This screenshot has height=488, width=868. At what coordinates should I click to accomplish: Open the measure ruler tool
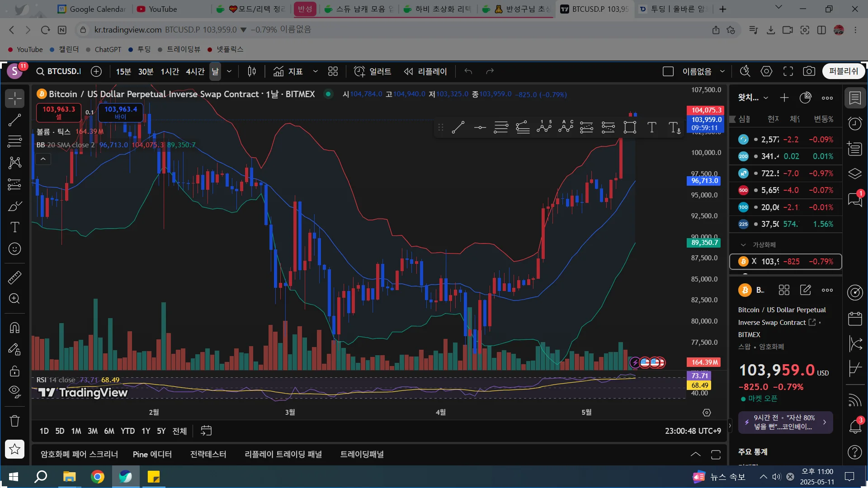pyautogui.click(x=14, y=277)
